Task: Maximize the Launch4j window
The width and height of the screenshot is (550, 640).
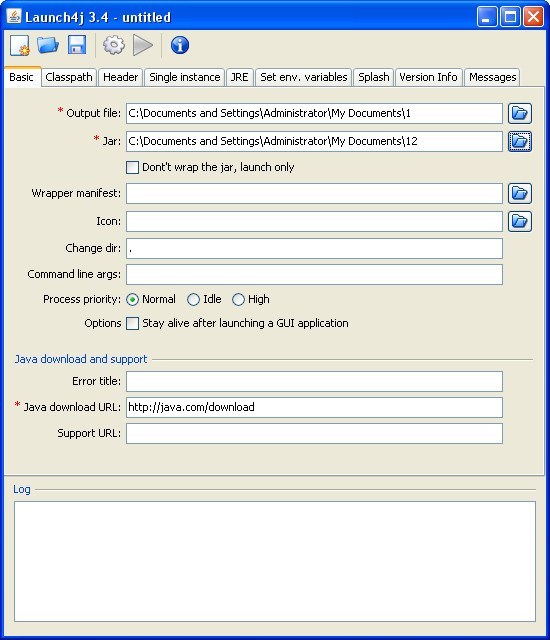Action: click(510, 17)
